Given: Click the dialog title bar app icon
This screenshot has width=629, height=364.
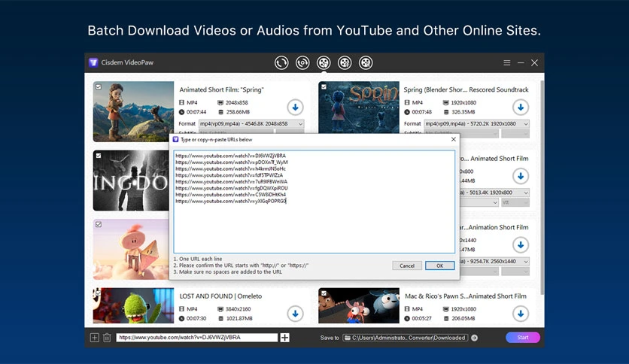Looking at the screenshot, I should pyautogui.click(x=176, y=139).
